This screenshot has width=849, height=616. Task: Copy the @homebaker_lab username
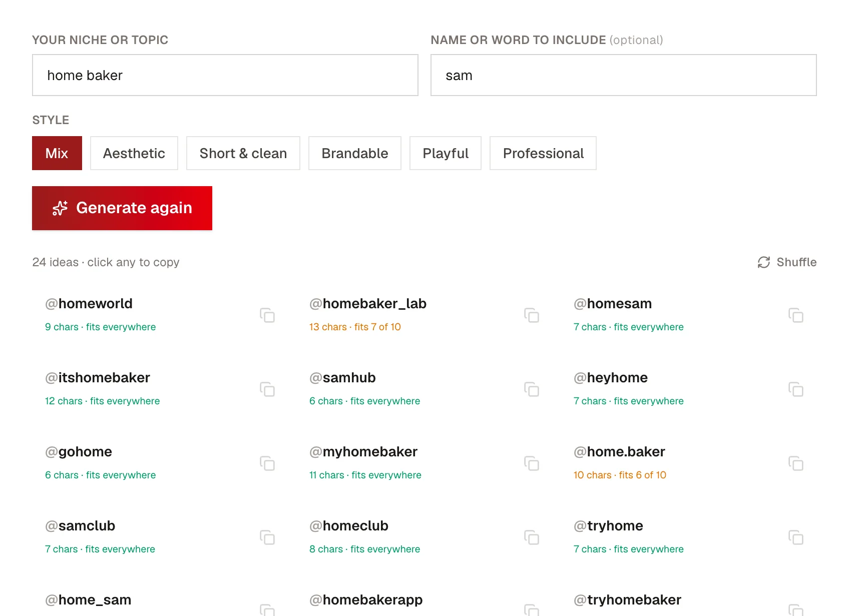[x=532, y=315]
